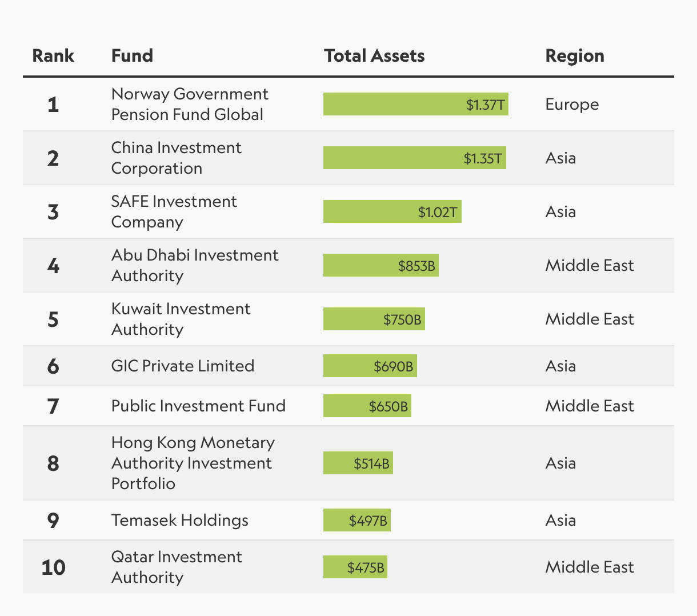Image resolution: width=697 pixels, height=616 pixels.
Task: Select the $853B green bar
Action: pyautogui.click(x=380, y=265)
